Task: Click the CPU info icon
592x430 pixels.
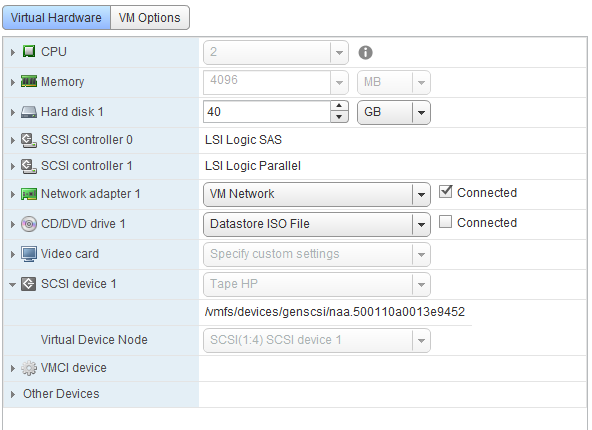Action: [365, 52]
